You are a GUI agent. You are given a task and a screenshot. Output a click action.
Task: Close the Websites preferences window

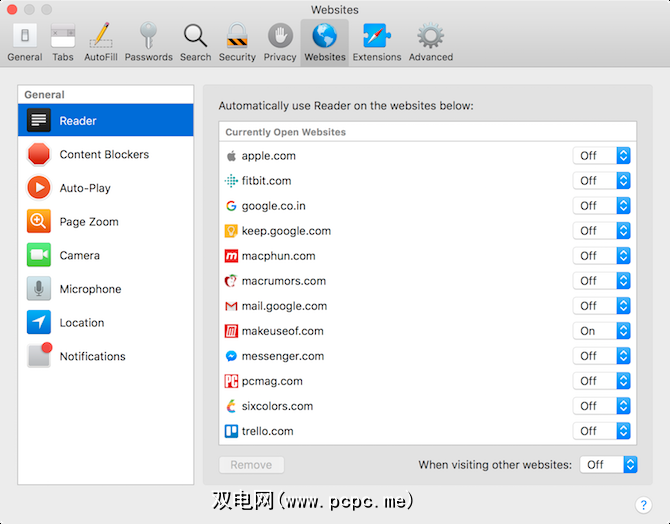[x=12, y=9]
